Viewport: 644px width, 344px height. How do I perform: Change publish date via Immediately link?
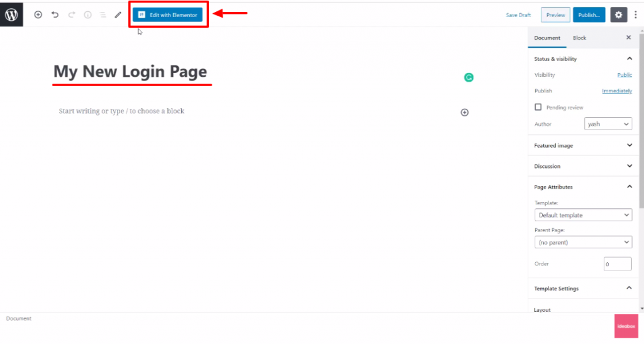pos(617,91)
